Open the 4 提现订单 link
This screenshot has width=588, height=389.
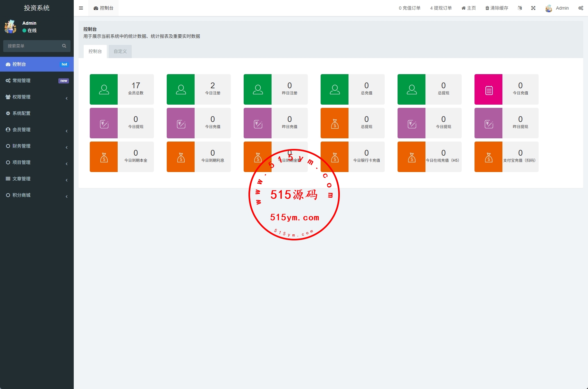click(441, 8)
